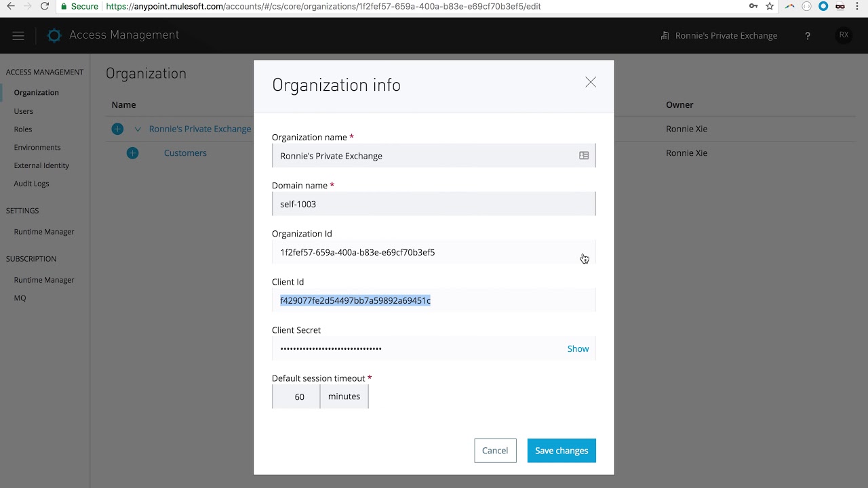Click the help question mark icon
This screenshot has width=868, height=488.
807,36
